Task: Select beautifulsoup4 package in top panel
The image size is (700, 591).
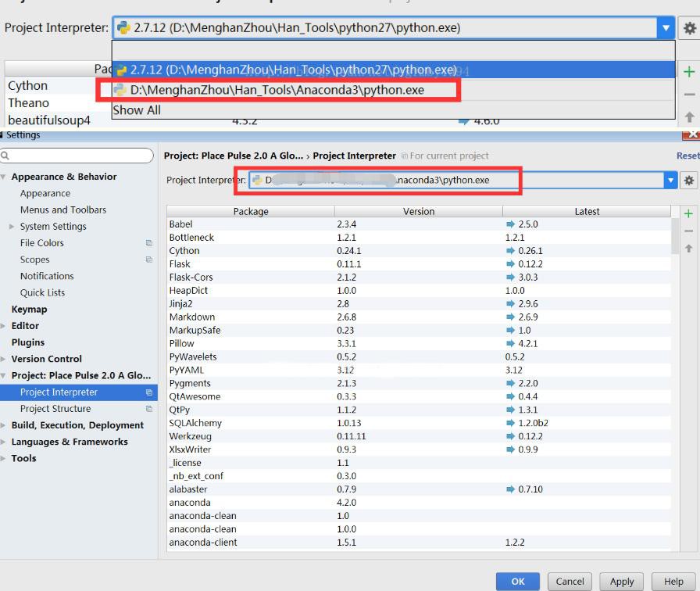Action: [x=49, y=120]
